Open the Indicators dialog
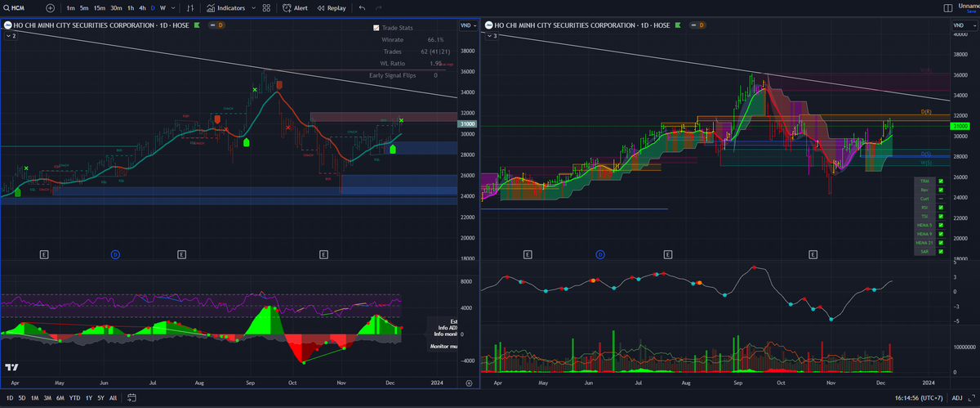Image resolution: width=980 pixels, height=408 pixels. click(x=225, y=7)
